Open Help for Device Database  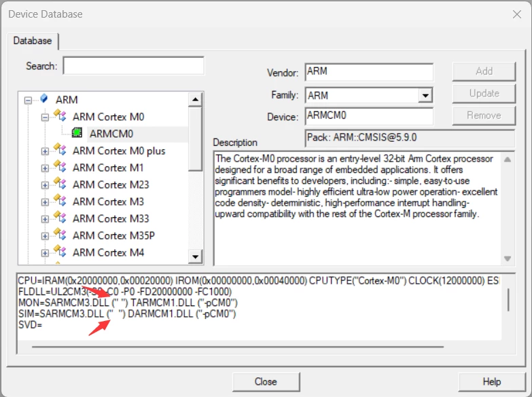[x=492, y=382]
